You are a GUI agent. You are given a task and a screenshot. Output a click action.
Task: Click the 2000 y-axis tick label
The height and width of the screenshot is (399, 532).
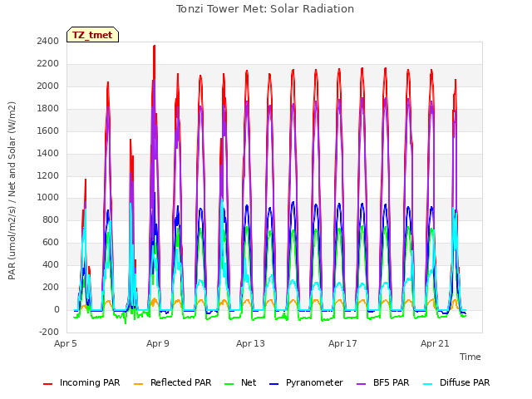coord(48,86)
